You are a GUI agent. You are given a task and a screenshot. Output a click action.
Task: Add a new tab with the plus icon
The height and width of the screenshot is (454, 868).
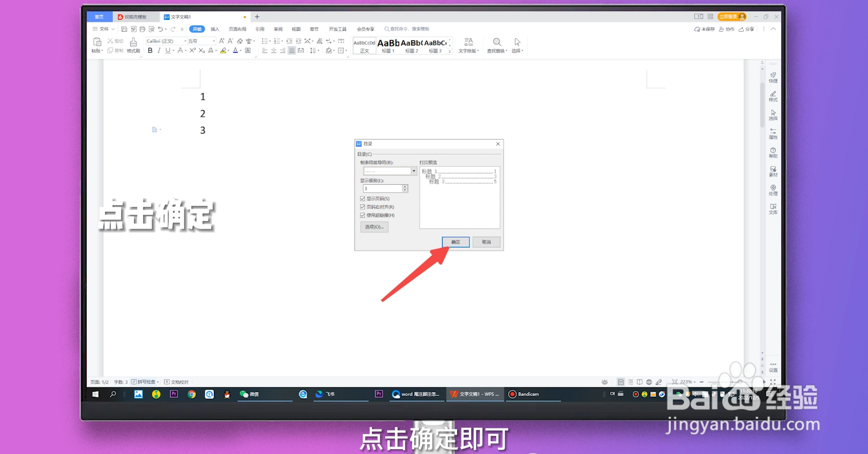[x=257, y=17]
